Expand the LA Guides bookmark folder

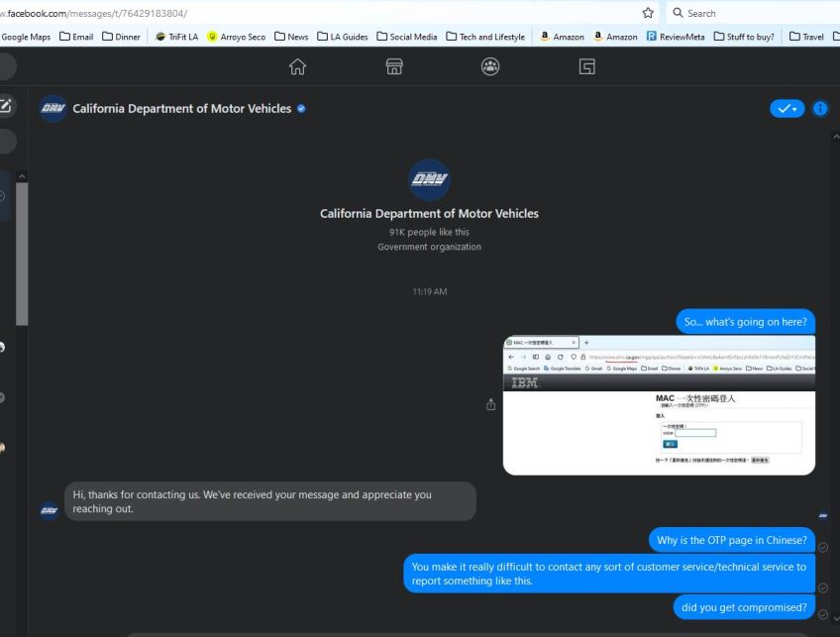(x=343, y=37)
